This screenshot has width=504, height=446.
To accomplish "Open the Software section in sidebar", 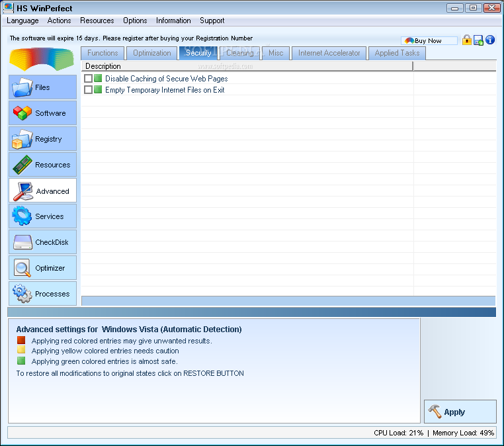I will tap(42, 113).
